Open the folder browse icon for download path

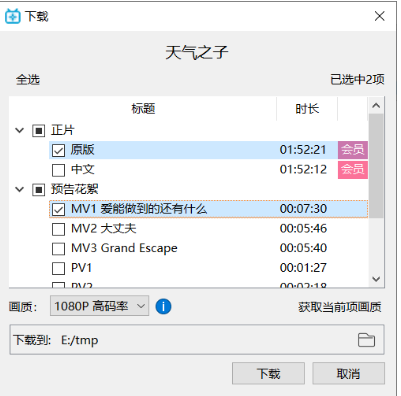click(x=366, y=340)
